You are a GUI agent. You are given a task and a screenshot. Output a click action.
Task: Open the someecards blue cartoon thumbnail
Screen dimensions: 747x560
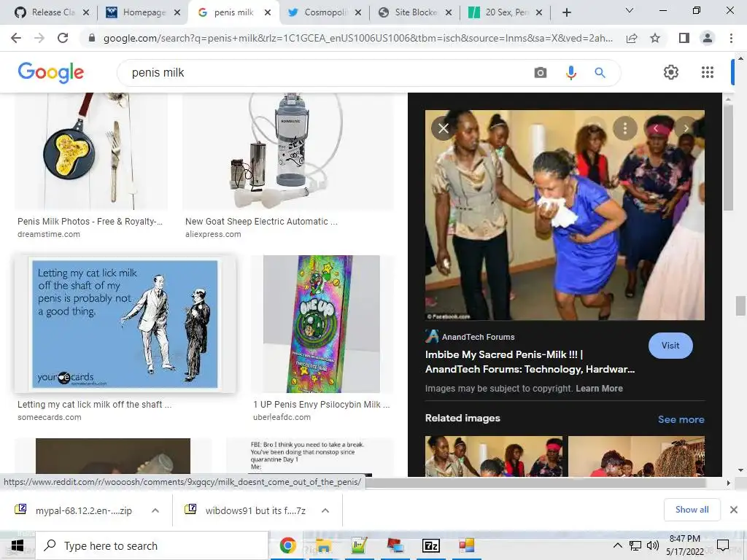tap(125, 324)
